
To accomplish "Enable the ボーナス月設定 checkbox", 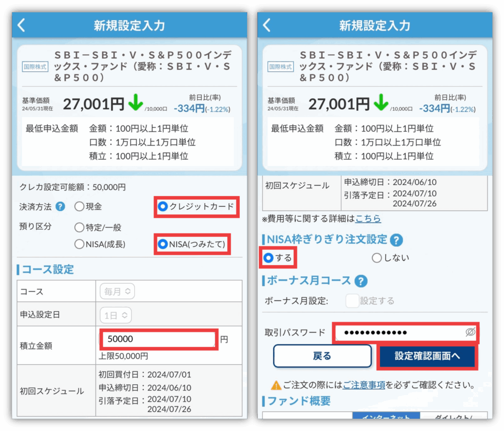I will [352, 300].
